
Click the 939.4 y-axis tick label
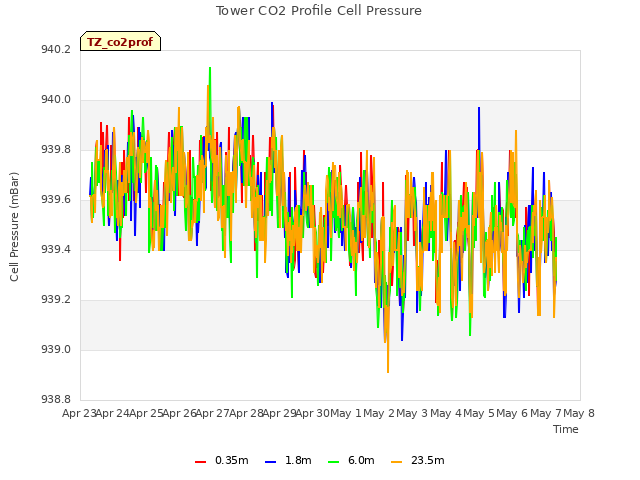tap(56, 250)
